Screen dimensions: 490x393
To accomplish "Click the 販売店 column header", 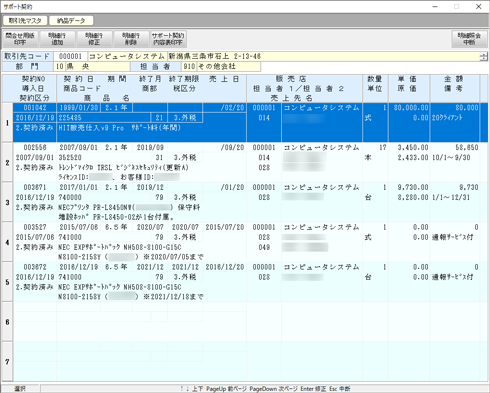I will [291, 79].
